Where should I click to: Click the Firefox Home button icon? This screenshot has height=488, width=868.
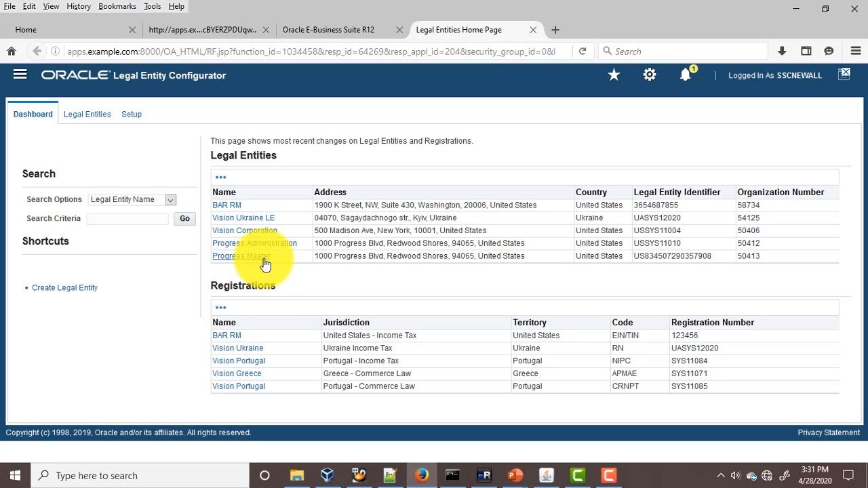(12, 51)
